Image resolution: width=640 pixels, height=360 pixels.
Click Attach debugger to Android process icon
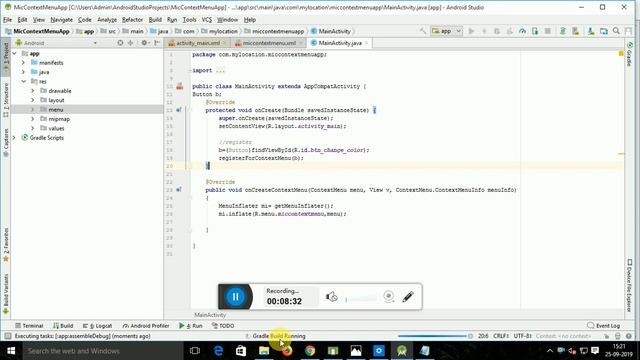pyautogui.click(x=535, y=31)
